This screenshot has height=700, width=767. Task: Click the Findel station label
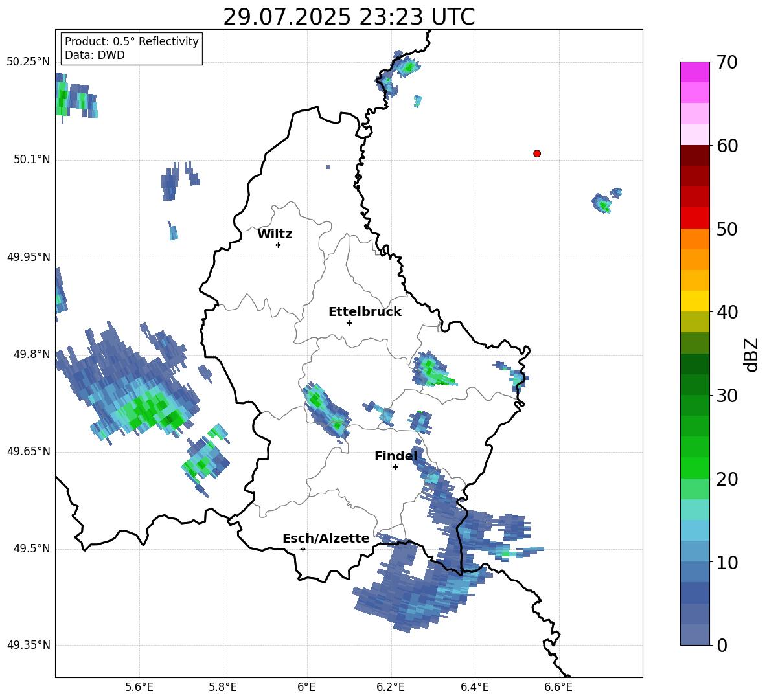click(396, 456)
